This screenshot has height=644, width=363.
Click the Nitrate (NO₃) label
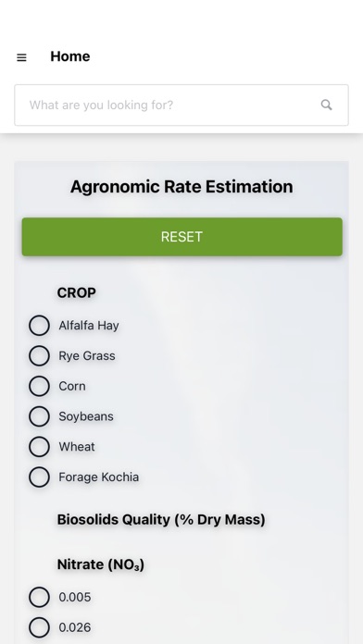coord(101,564)
